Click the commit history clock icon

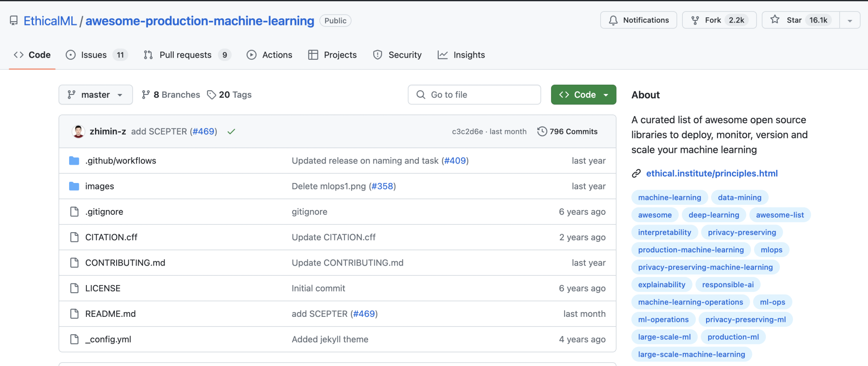pyautogui.click(x=542, y=131)
